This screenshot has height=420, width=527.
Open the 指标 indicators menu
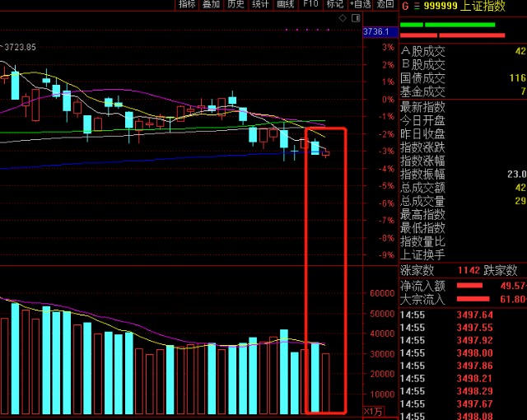(x=187, y=4)
